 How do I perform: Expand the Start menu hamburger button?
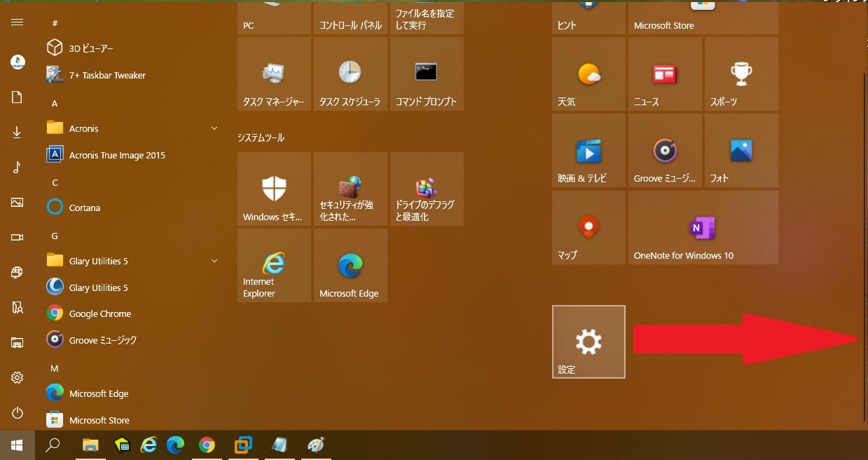pos(18,22)
